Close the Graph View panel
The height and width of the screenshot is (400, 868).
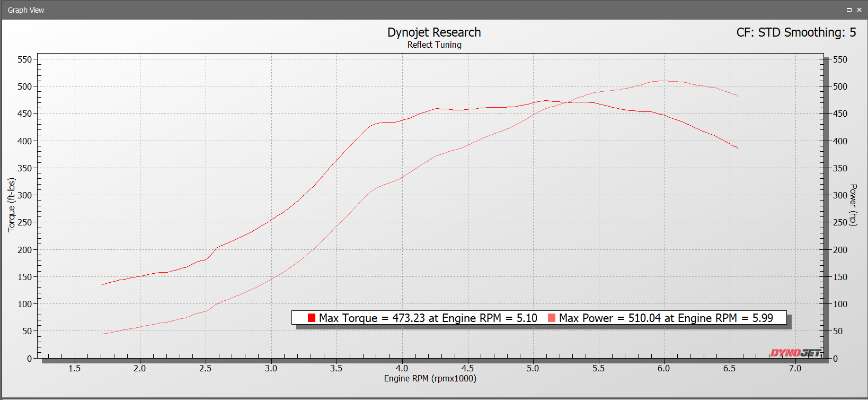pyautogui.click(x=859, y=10)
